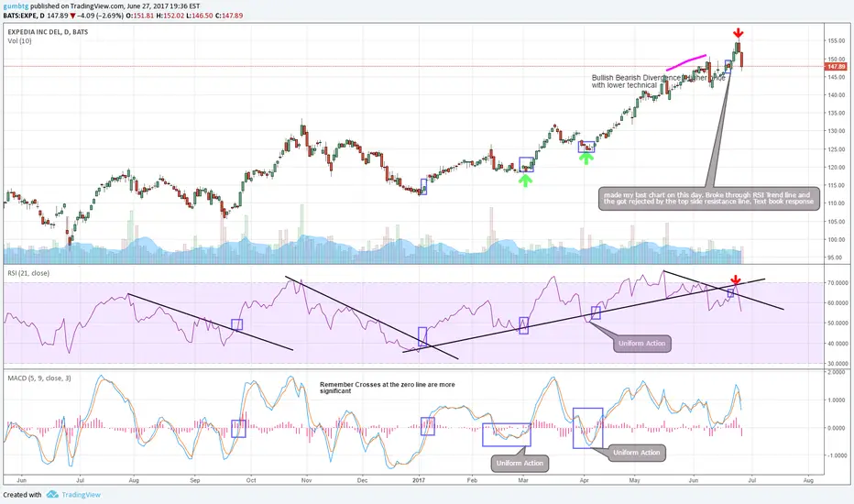The height and width of the screenshot is (504, 854).
Task: Click the 2.0000 MACD axis label
Action: point(837,372)
